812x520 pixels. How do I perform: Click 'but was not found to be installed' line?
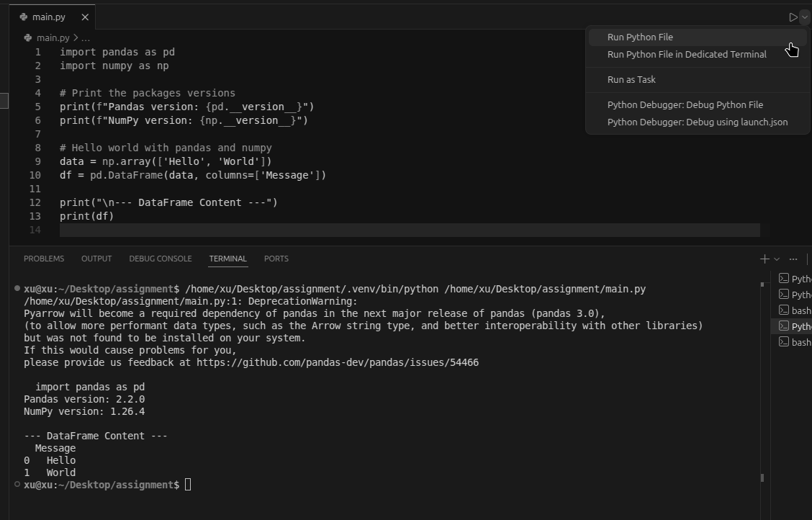pyautogui.click(x=165, y=339)
